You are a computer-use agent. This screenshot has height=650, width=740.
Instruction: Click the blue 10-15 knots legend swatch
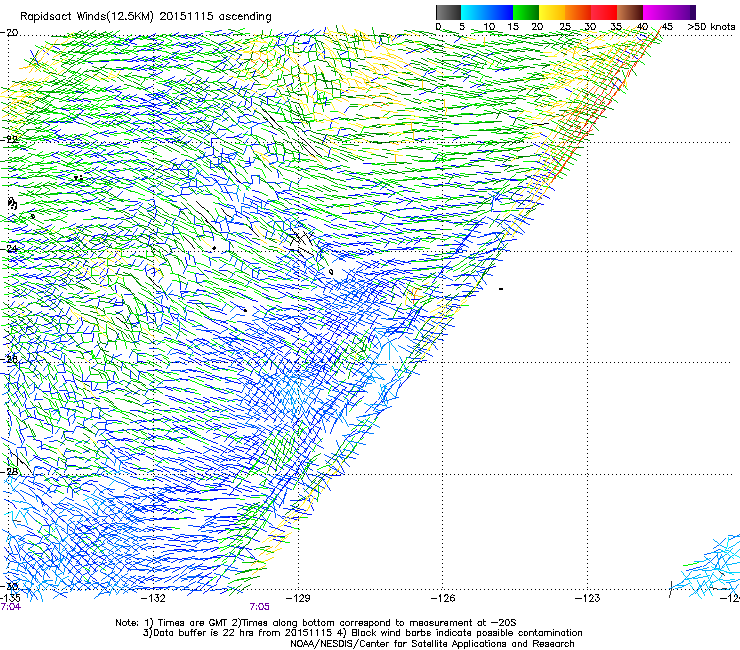500,12
